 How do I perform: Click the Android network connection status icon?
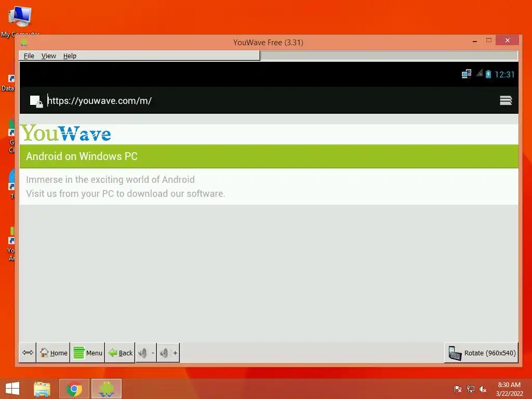pyautogui.click(x=467, y=74)
